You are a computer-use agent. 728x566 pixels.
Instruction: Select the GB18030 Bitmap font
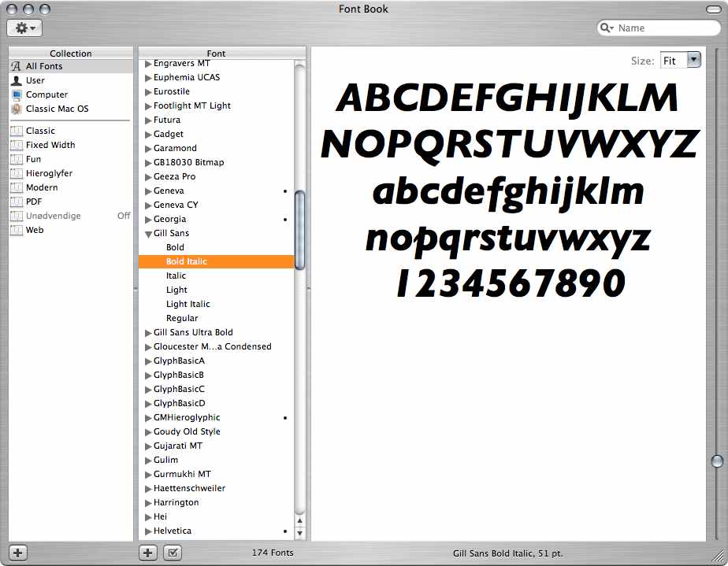click(188, 162)
